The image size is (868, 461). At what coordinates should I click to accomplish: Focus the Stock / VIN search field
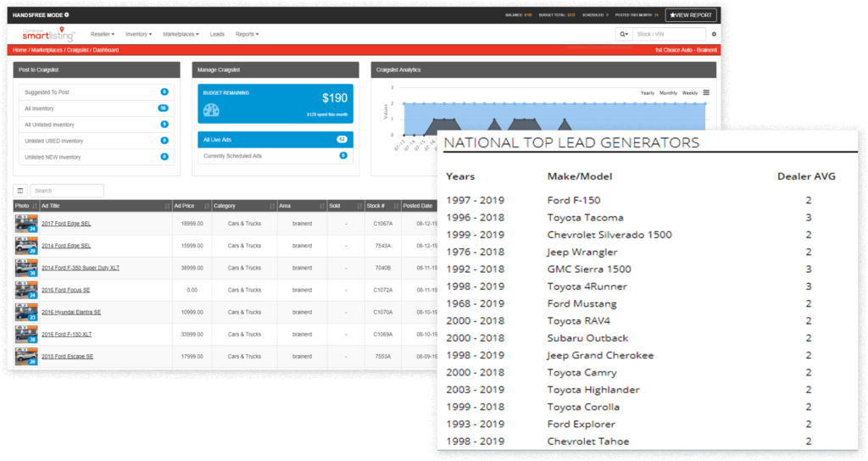[x=670, y=34]
